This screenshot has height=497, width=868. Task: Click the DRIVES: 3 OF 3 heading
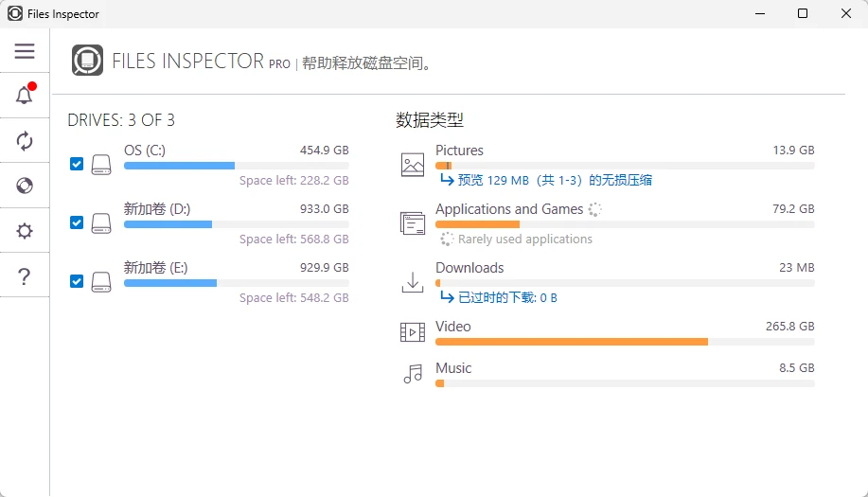[x=121, y=120]
